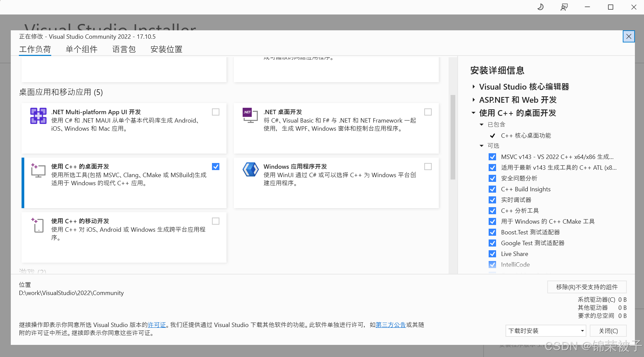Uncheck 用于 Windows 的 C++ CMake 工具
Viewport: 644px width, 357px height.
pos(492,222)
